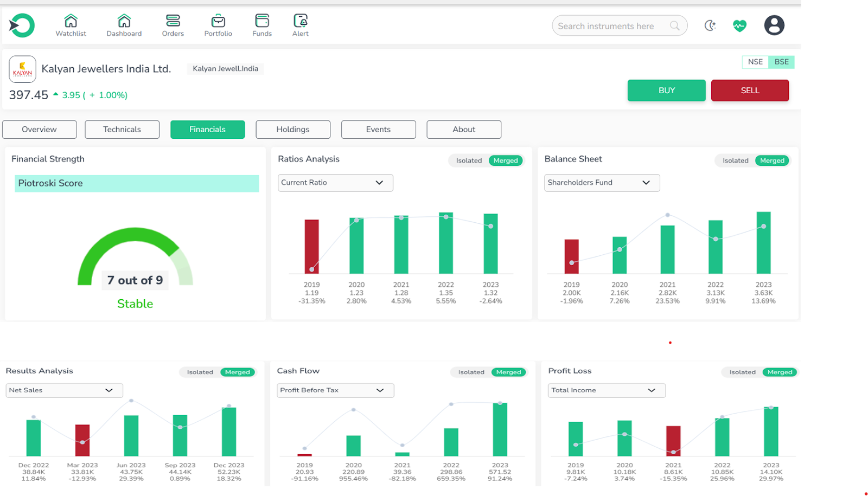Click the 2023 Profit Before Tax bar

500,429
